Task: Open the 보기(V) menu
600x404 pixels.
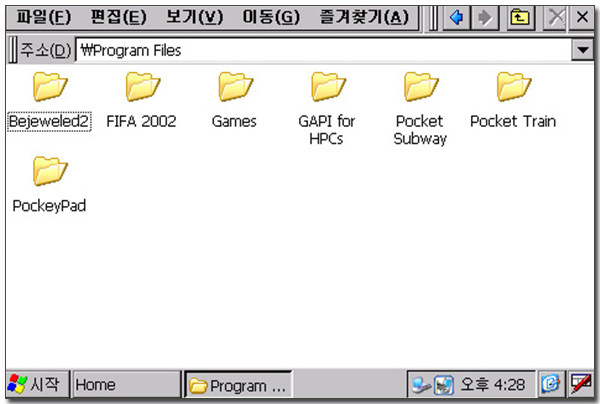Action: coord(194,17)
